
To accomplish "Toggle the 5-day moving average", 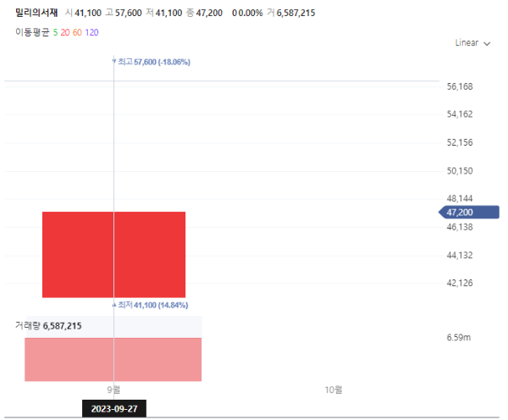I will 55,32.
